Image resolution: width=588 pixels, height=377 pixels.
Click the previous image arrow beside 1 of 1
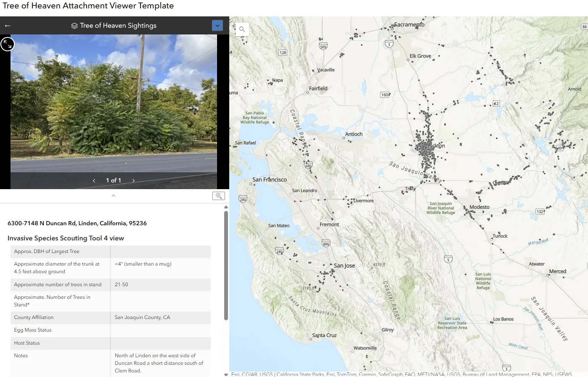pyautogui.click(x=93, y=180)
